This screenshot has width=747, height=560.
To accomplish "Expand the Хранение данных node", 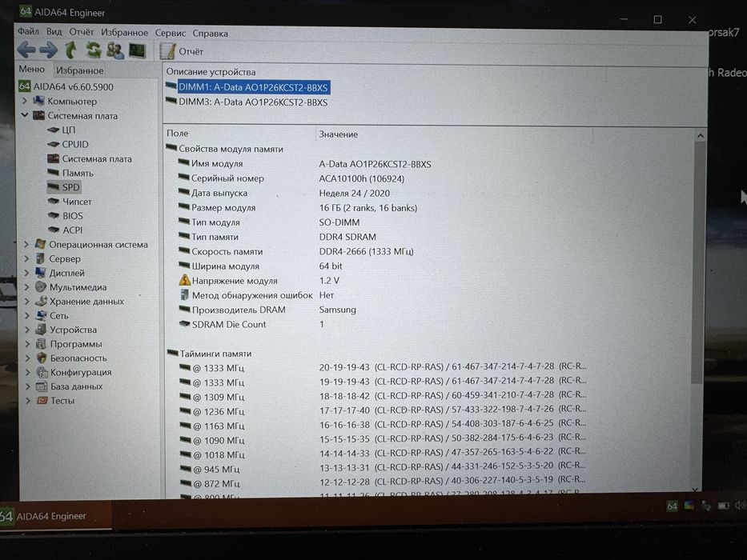I will (27, 302).
